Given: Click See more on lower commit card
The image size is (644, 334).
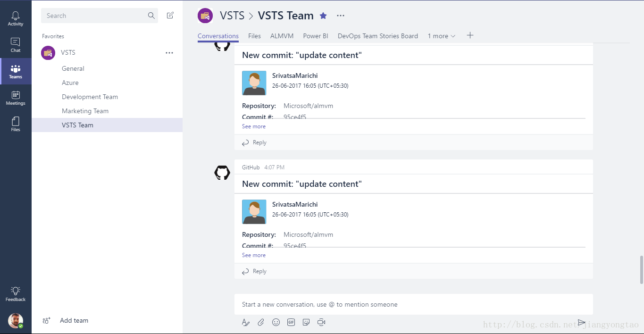Looking at the screenshot, I should point(254,255).
